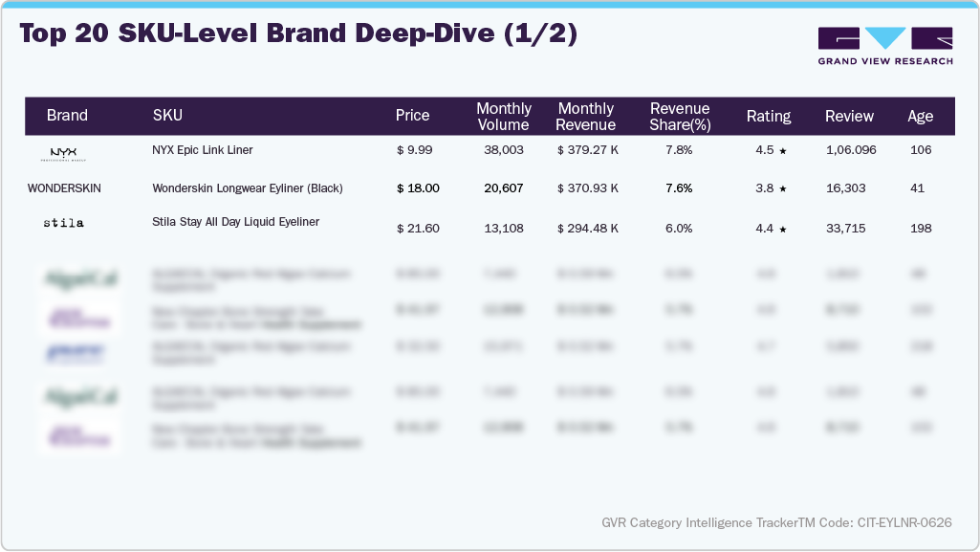
Task: Click the 6.0% revenue share value
Action: pyautogui.click(x=679, y=229)
